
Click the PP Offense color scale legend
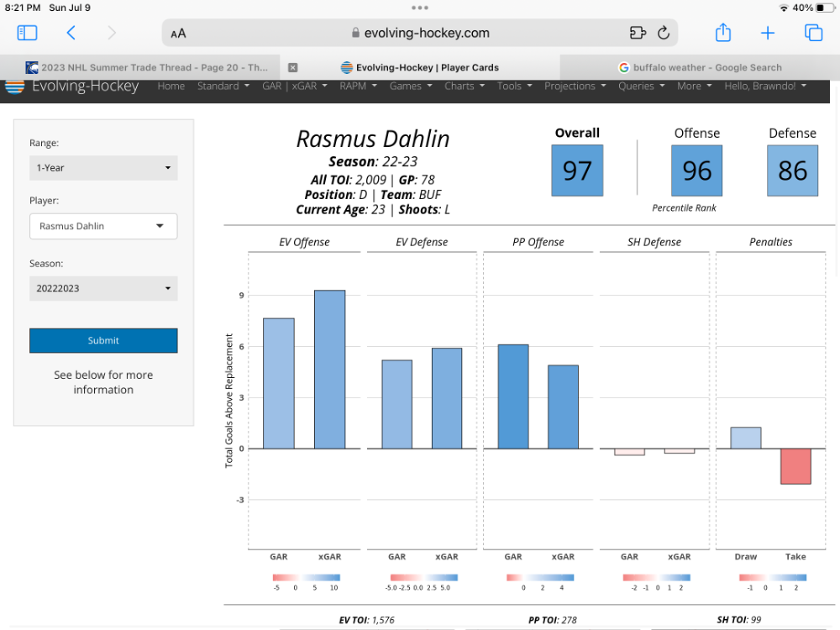540,578
